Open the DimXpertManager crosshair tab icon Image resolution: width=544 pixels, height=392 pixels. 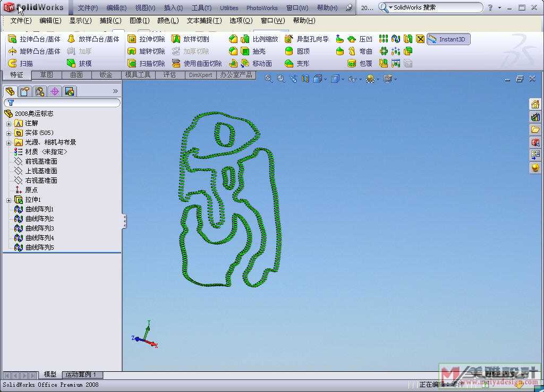tap(55, 91)
